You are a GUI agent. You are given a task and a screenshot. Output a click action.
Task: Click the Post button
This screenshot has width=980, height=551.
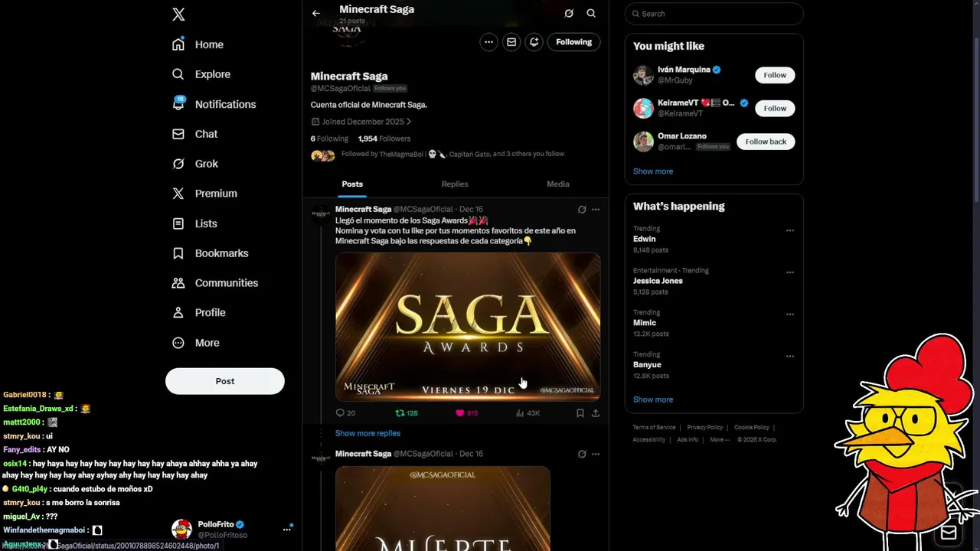pyautogui.click(x=225, y=381)
